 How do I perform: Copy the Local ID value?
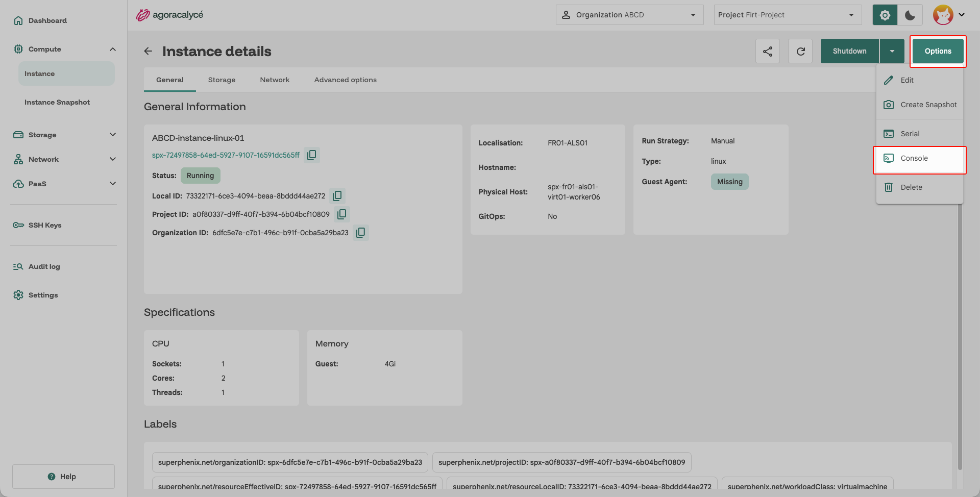[337, 195]
